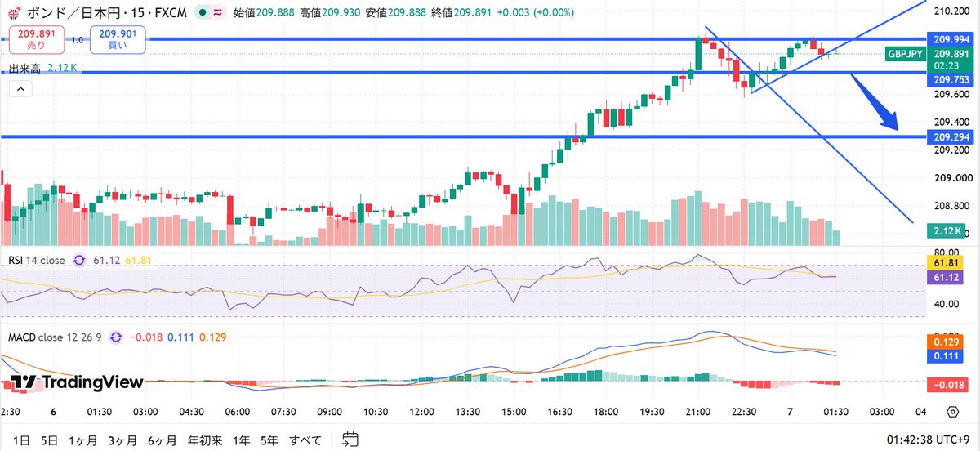980x451 pixels.
Task: Select the 1年 time range
Action: coord(242,440)
